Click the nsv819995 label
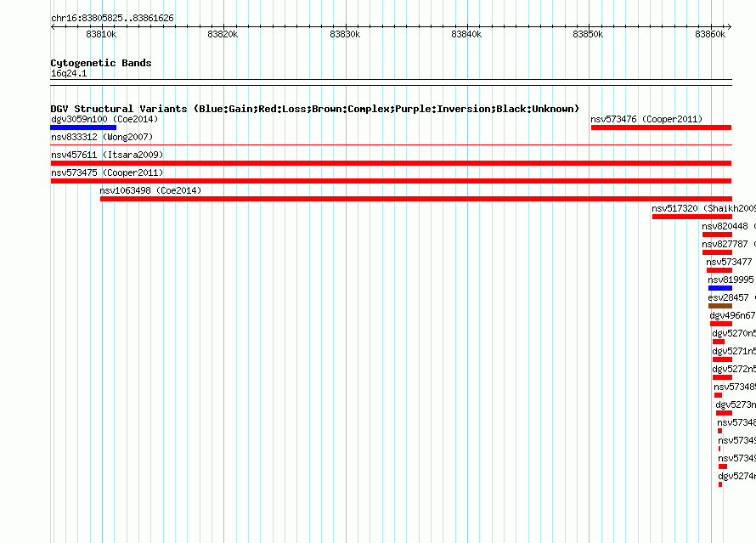 coord(731,280)
